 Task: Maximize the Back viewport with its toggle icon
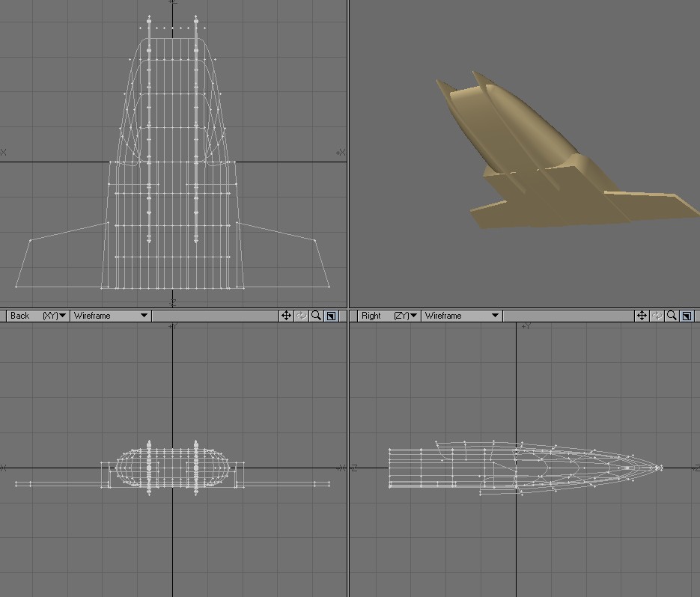click(331, 316)
